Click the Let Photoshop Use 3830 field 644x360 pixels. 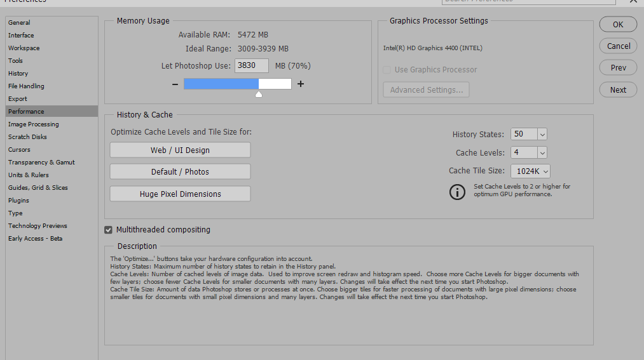point(251,65)
